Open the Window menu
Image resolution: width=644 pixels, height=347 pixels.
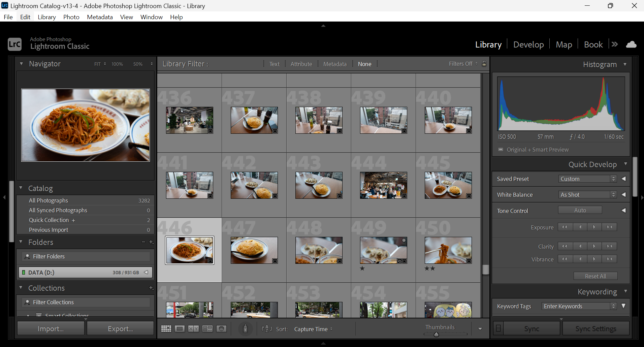pos(152,17)
